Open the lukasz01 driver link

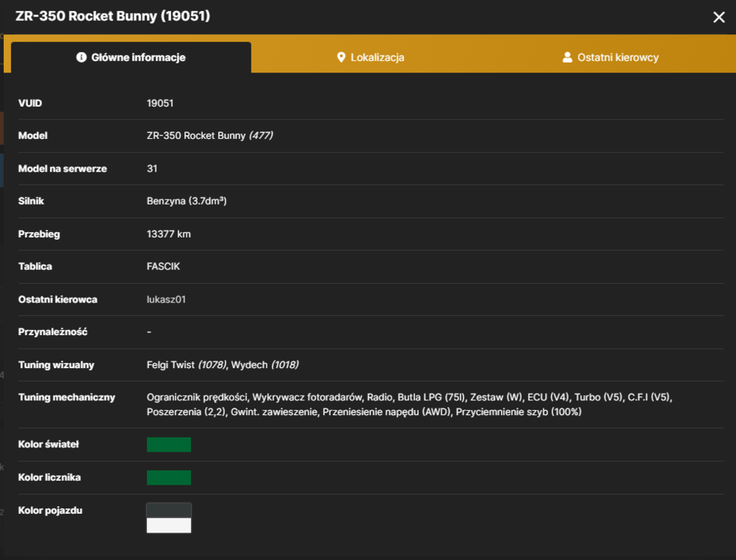click(x=166, y=299)
